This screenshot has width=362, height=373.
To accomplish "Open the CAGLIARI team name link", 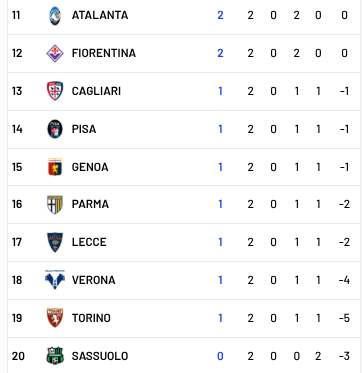I will click(x=96, y=91).
